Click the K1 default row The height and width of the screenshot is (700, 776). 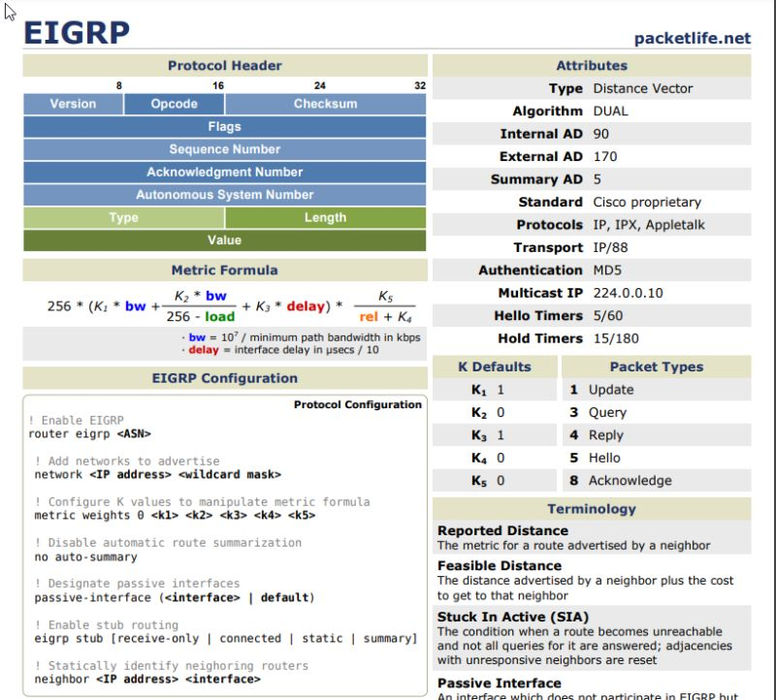pyautogui.click(x=495, y=390)
